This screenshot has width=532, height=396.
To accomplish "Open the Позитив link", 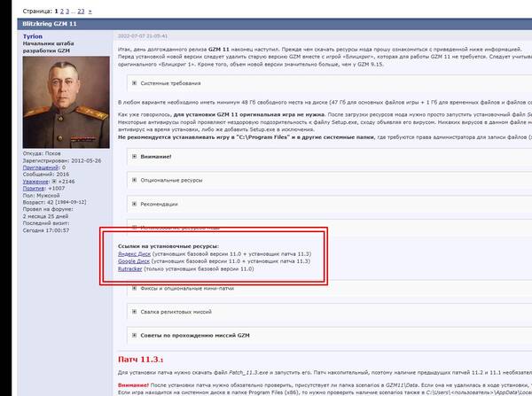I will 34,188.
